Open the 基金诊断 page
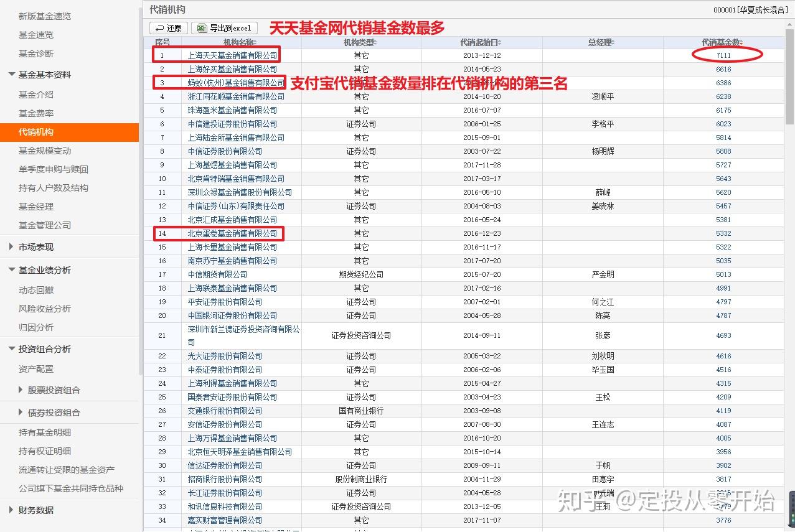795x532 pixels. point(36,54)
